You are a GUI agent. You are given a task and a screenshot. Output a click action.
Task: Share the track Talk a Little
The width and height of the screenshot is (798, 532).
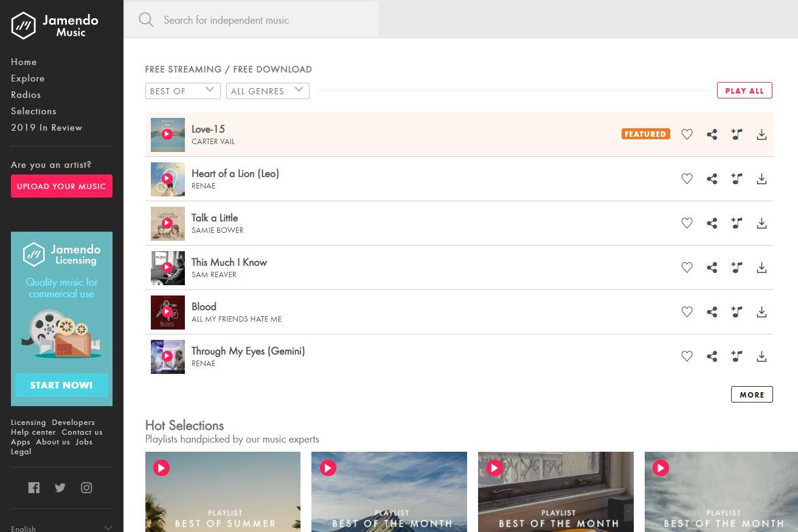712,223
